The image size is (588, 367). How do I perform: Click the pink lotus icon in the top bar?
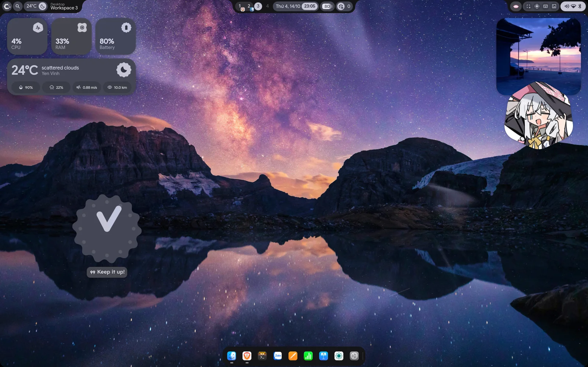click(516, 6)
